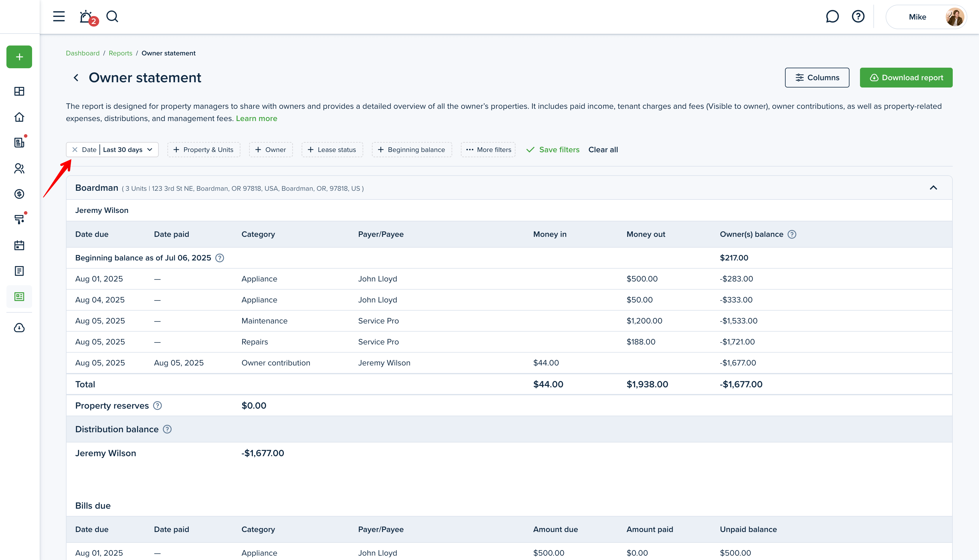The height and width of the screenshot is (560, 979).
Task: Open the documents icon in sidebar
Action: click(19, 271)
